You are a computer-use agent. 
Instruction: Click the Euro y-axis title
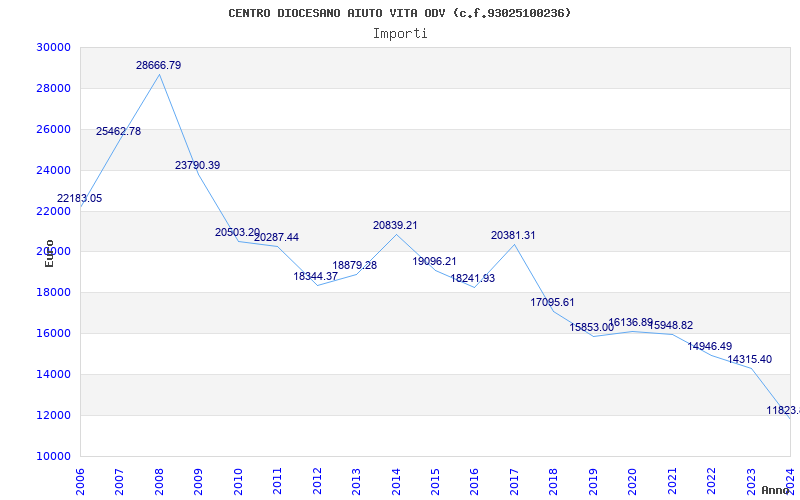(x=49, y=254)
